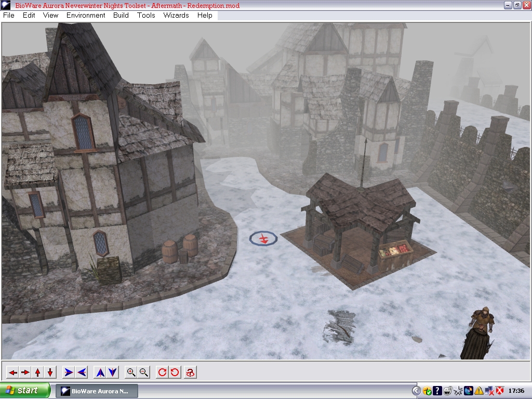Click the blue down-pointing pitch arrow
This screenshot has height=399, width=532.
click(113, 372)
